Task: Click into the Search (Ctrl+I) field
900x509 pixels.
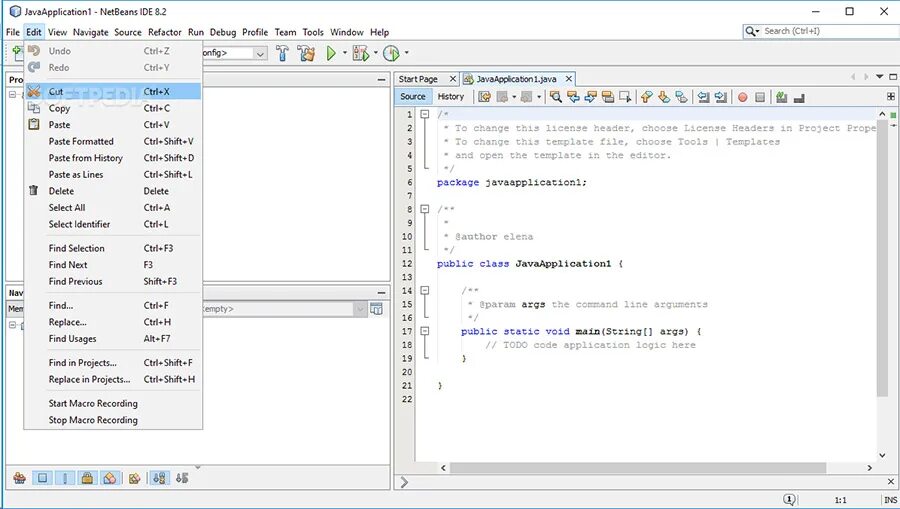Action: [x=829, y=31]
